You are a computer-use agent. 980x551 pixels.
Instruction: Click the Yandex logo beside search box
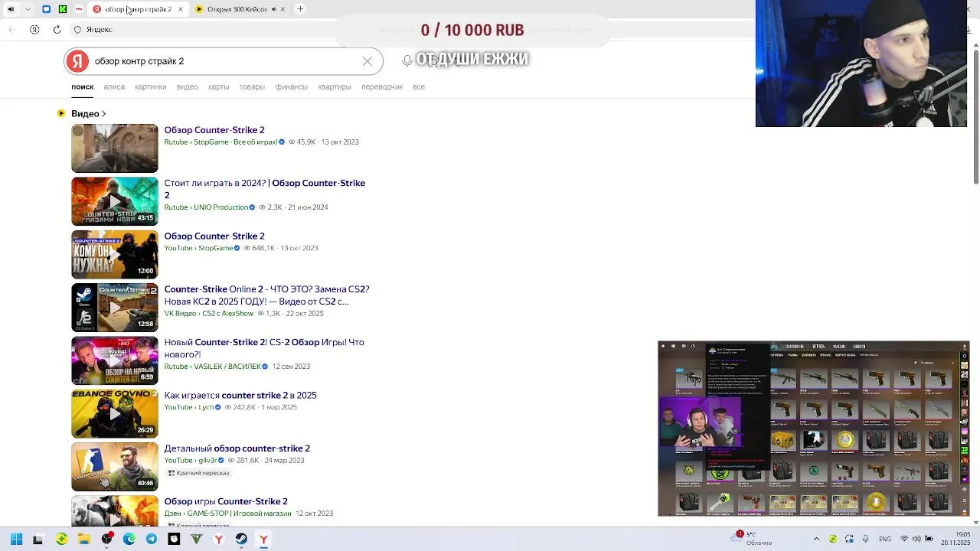click(x=77, y=61)
